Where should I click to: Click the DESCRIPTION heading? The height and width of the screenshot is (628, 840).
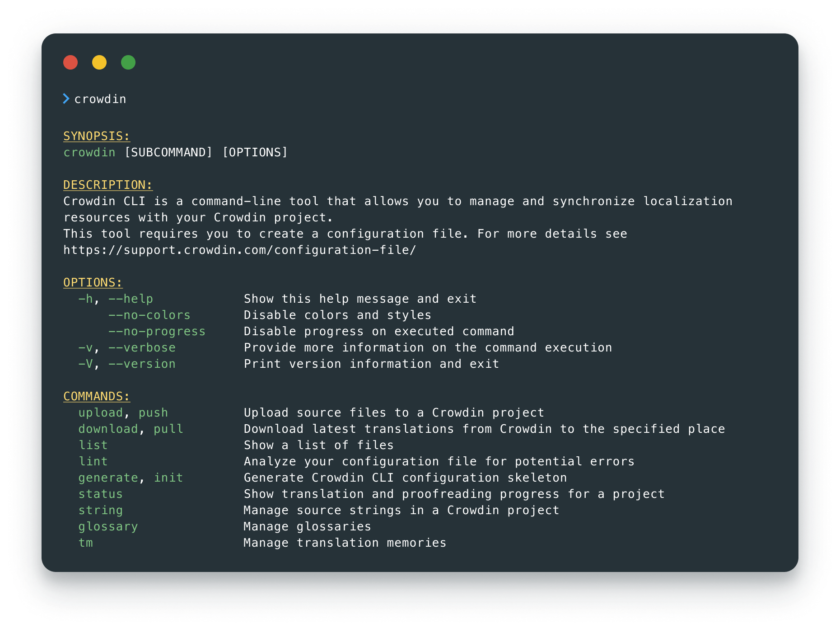point(108,185)
